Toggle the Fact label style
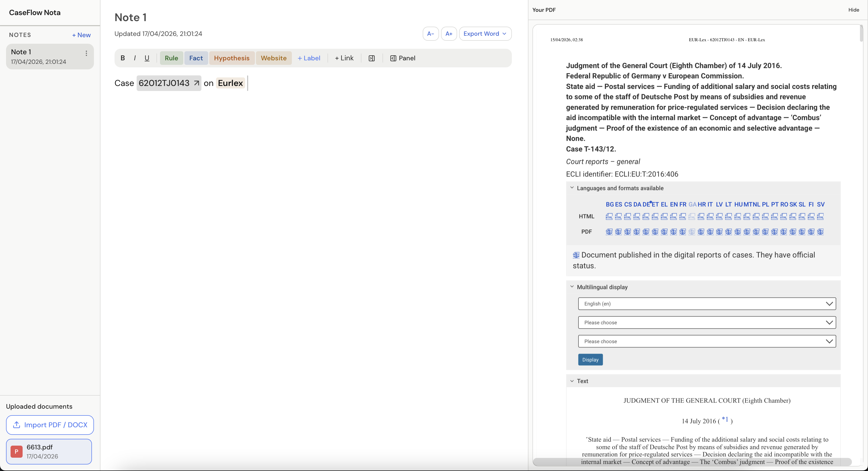Image resolution: width=868 pixels, height=471 pixels. click(x=196, y=58)
